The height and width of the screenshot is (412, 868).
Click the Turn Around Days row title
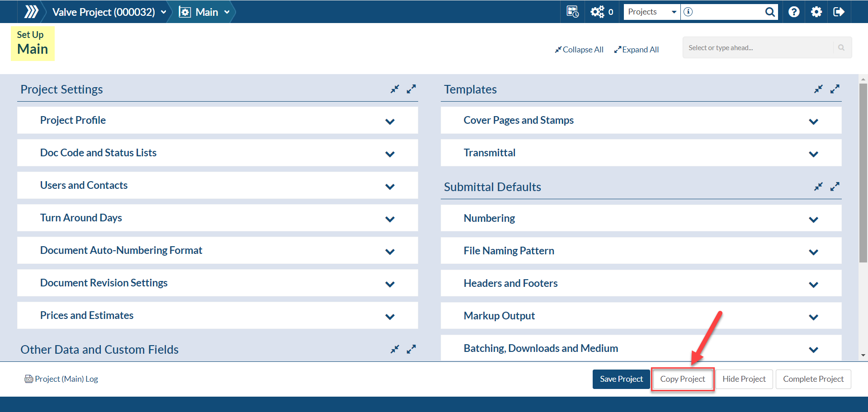coord(81,218)
